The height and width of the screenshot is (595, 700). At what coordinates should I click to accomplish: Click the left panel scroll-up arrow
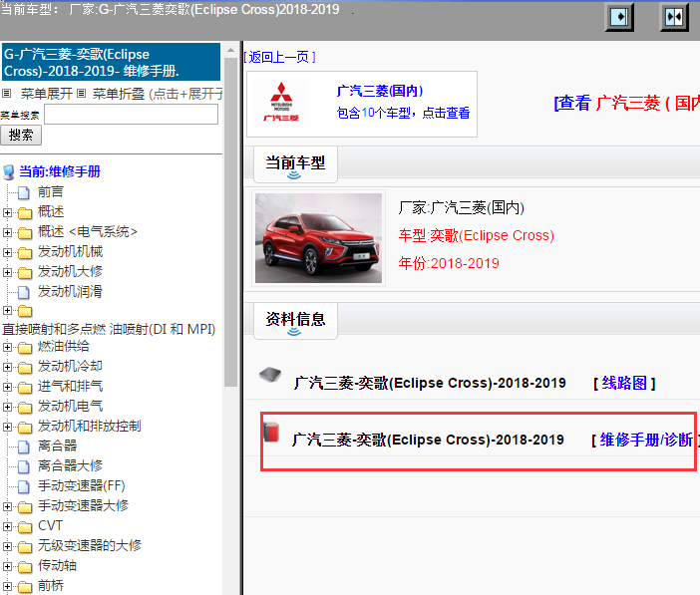(230, 50)
